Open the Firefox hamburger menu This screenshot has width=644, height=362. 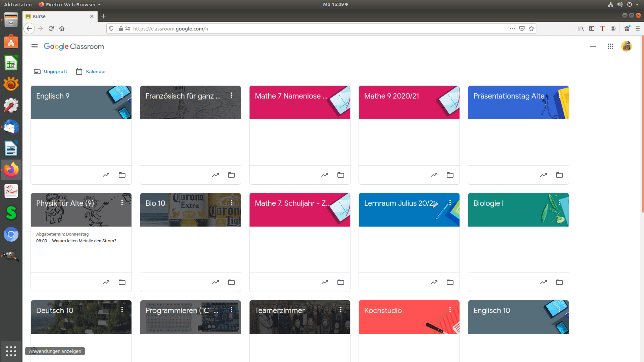click(638, 28)
